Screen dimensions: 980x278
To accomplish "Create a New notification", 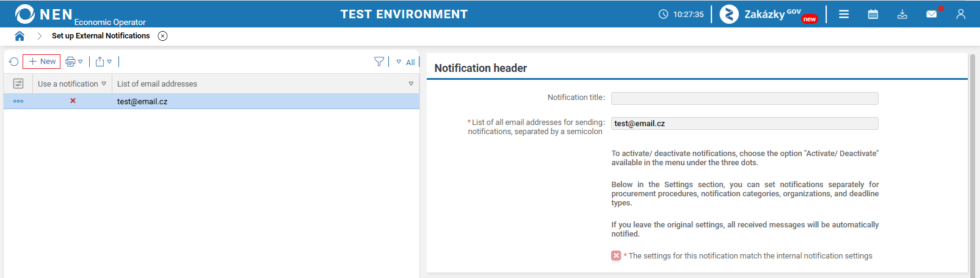I will point(42,62).
